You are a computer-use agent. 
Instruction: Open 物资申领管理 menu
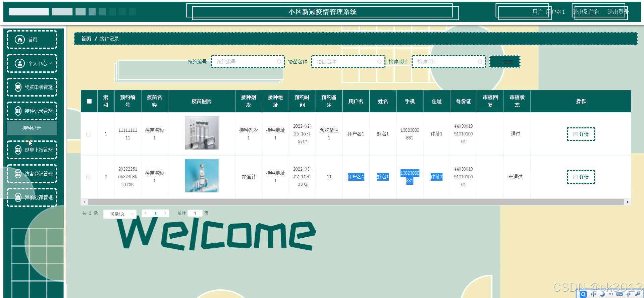(x=32, y=87)
